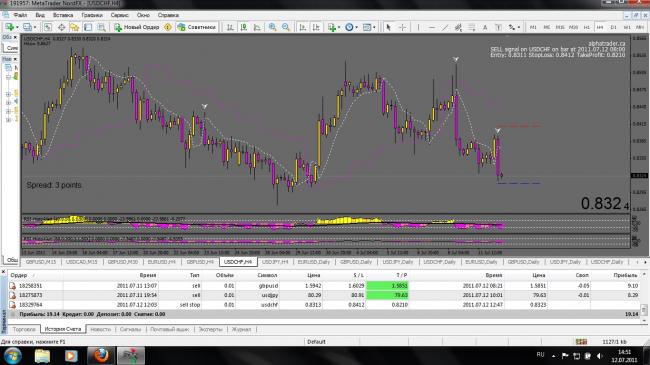The height and width of the screenshot is (365, 650).
Task: Switch to the EURUSD,Daily chart tab
Action: [313, 262]
